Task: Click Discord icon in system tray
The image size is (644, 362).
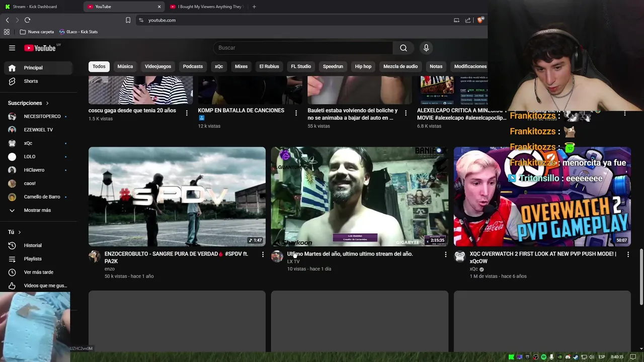Action: click(568, 357)
